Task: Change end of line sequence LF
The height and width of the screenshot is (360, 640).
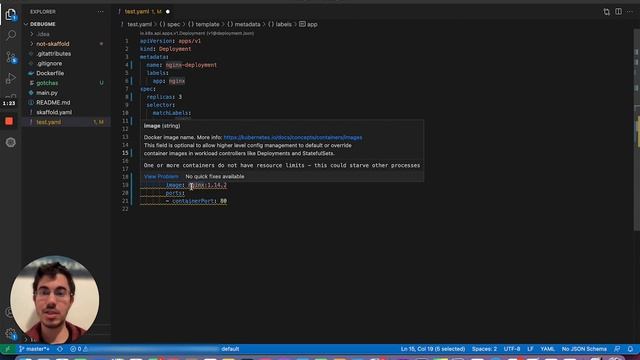Action: point(530,349)
